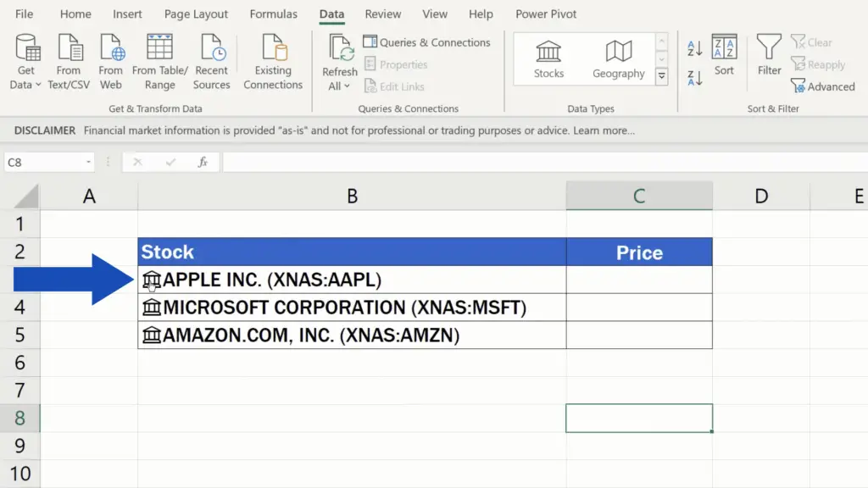This screenshot has width=868, height=488.
Task: Click Edit Links
Action: pyautogui.click(x=394, y=86)
